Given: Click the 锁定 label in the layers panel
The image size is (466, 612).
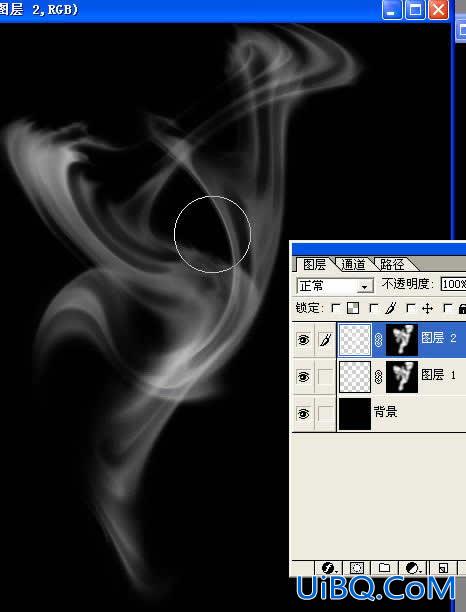Looking at the screenshot, I should pyautogui.click(x=309, y=308).
